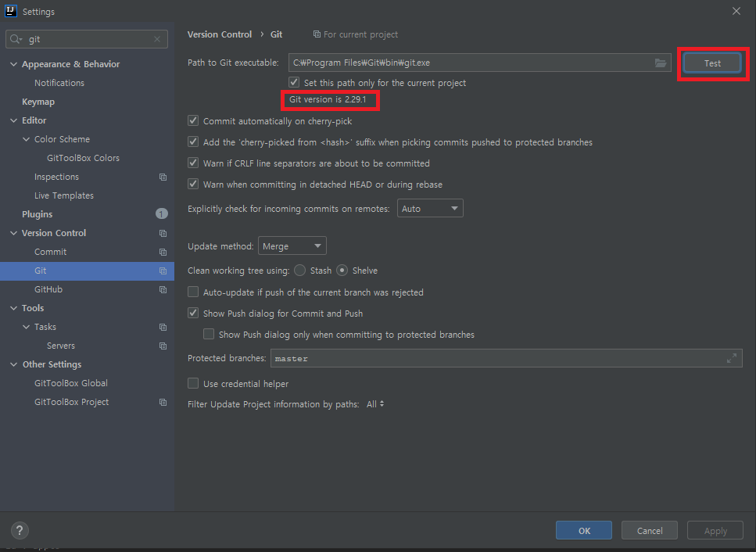Open the Plugins settings page

click(x=37, y=214)
